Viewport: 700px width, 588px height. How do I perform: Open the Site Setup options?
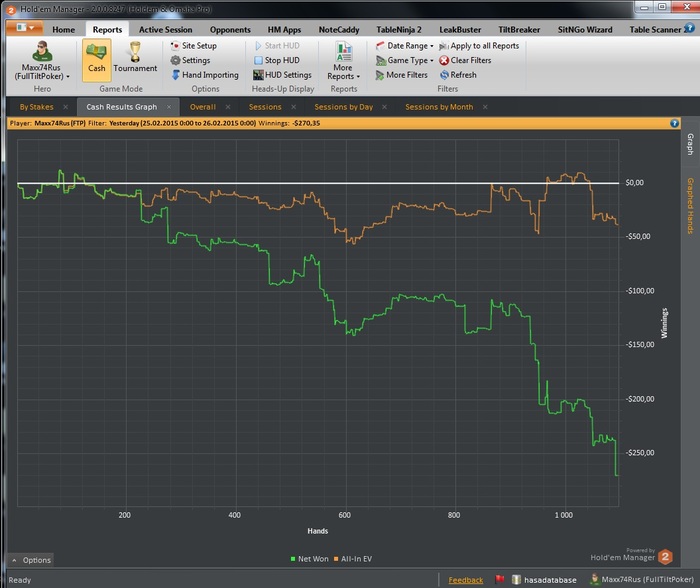[x=193, y=46]
